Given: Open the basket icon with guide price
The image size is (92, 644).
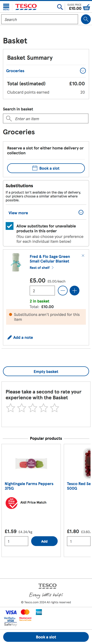Looking at the screenshot, I should pyautogui.click(x=86, y=7).
